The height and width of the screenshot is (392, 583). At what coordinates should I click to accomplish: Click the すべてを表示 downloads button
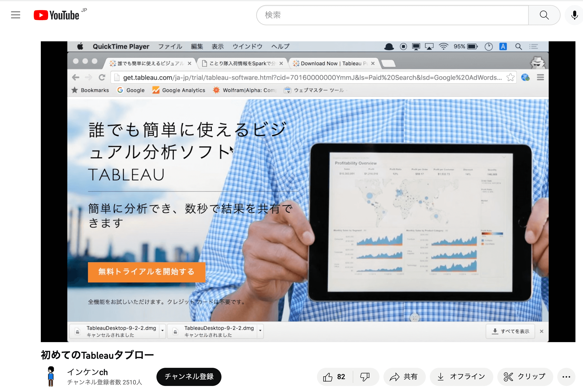[x=510, y=331]
